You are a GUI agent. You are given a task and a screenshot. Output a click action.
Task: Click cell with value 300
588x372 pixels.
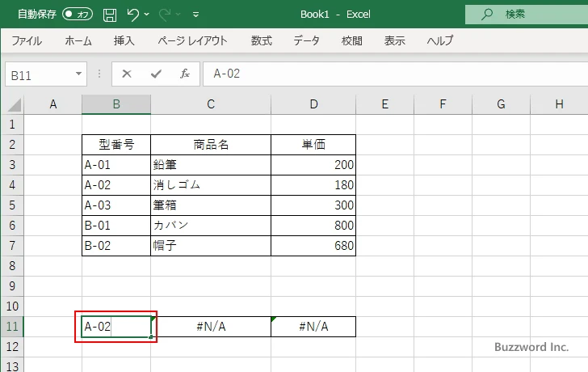[x=313, y=205]
